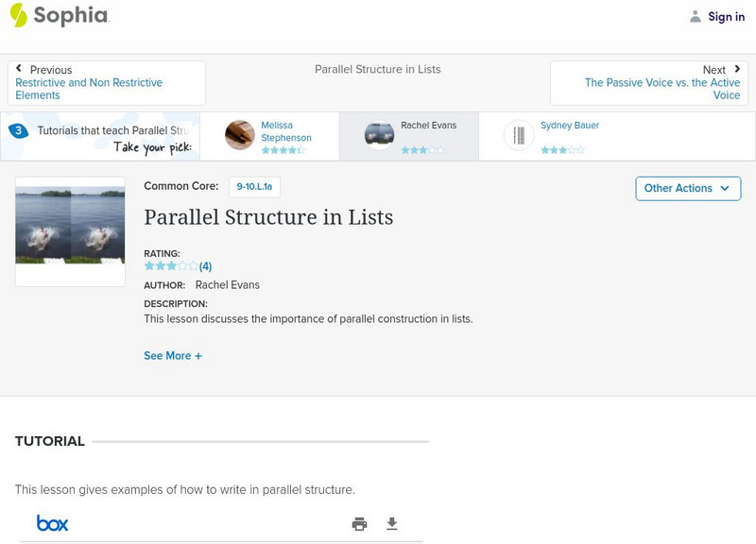Select Rachel Evans tutorial tab
Screen dimensions: 756x544
[408, 136]
